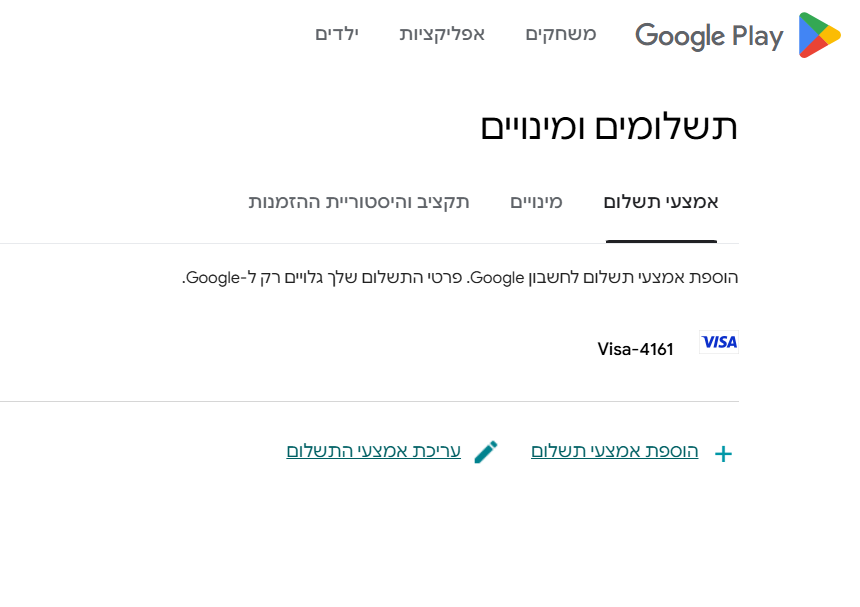The width and height of the screenshot is (860, 607).
Task: Click the underline indicator beneath אמצעי תשלום tab
Action: pyautogui.click(x=661, y=241)
